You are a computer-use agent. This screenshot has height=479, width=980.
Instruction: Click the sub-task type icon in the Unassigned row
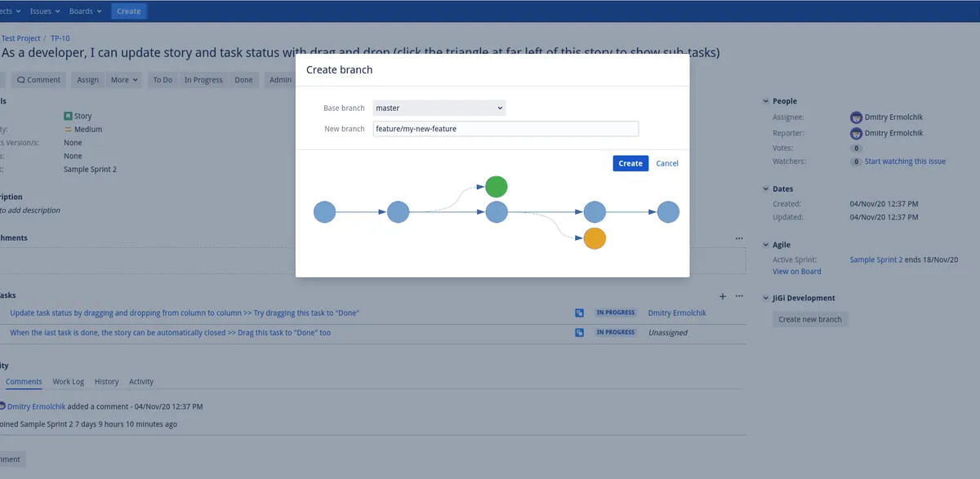point(579,333)
